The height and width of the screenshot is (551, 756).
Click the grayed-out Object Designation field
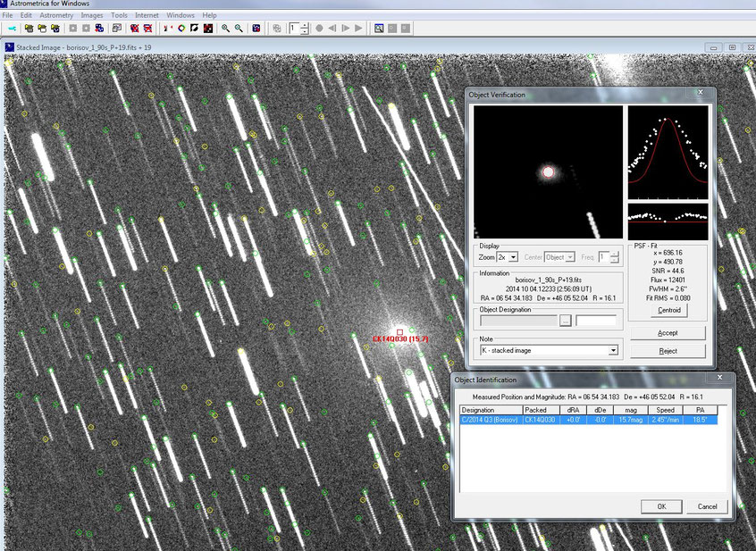519,321
